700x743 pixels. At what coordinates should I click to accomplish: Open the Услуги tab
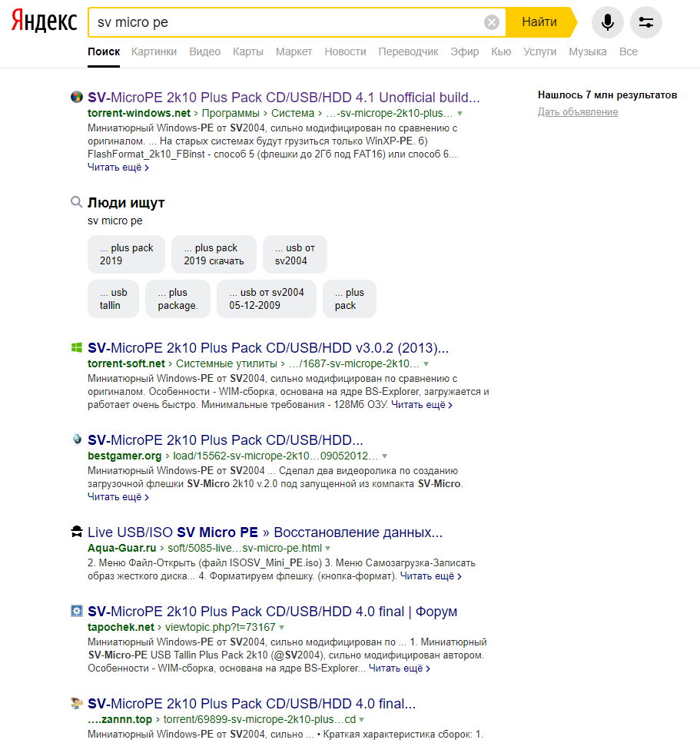coord(539,51)
